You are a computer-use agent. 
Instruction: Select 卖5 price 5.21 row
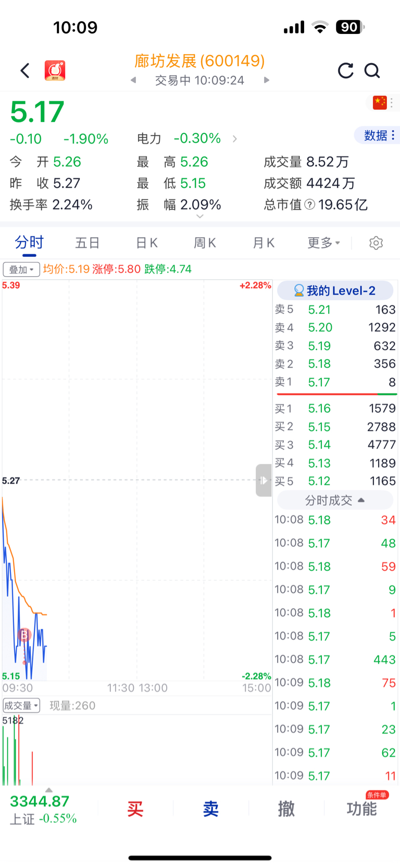pyautogui.click(x=335, y=310)
